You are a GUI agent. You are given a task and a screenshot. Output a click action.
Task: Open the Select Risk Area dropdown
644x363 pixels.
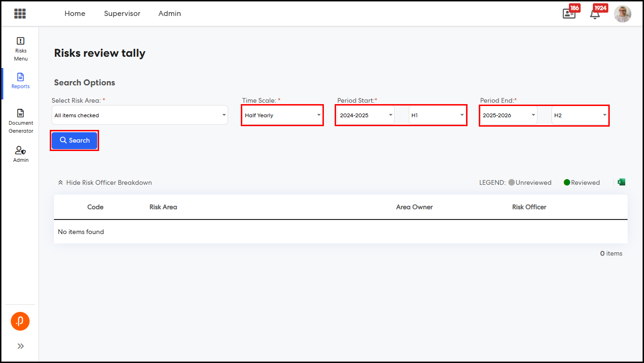click(139, 115)
